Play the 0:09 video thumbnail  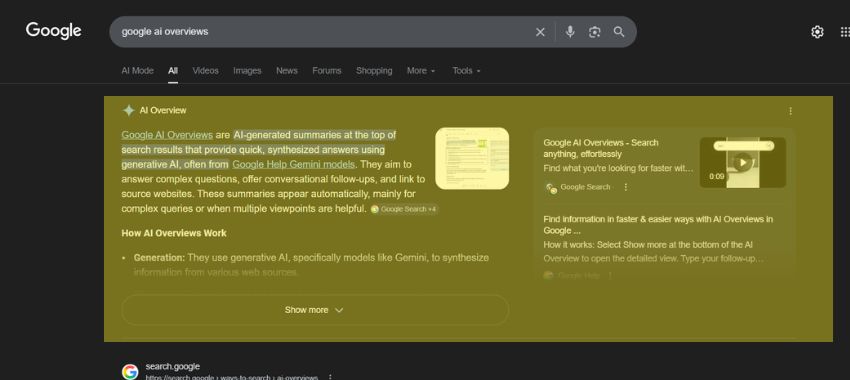tap(743, 162)
